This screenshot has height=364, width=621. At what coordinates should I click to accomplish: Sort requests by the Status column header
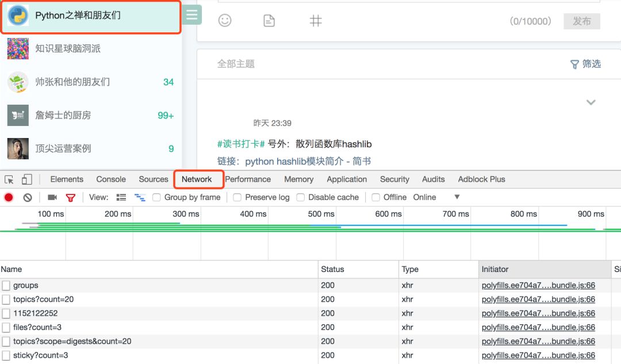[x=358, y=269]
